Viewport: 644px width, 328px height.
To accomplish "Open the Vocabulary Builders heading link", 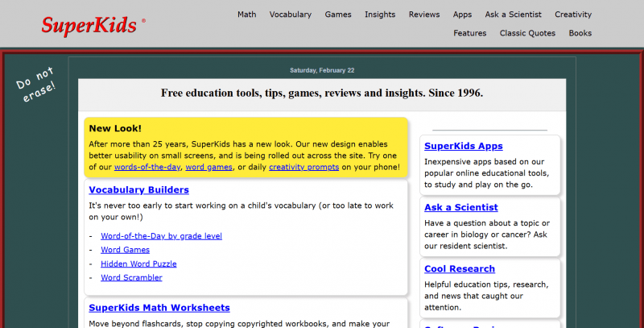I will point(139,190).
